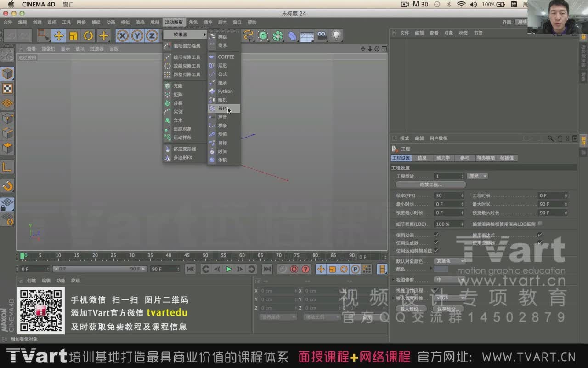Click the play forward button
The height and width of the screenshot is (368, 588).
pyautogui.click(x=229, y=269)
